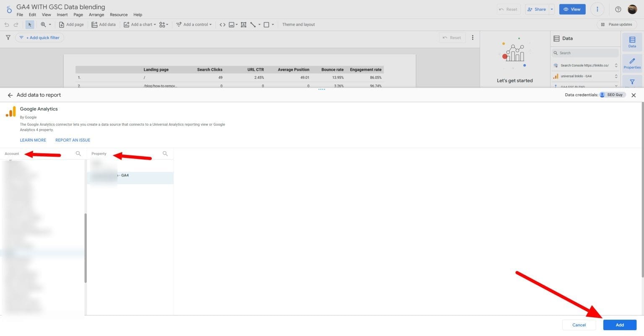
Task: Open the Resource menu
Action: coord(119,14)
